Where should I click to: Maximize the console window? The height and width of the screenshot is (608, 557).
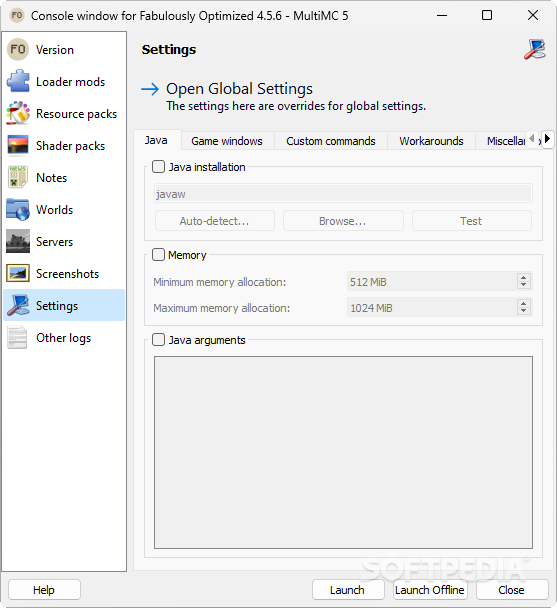[x=487, y=16]
